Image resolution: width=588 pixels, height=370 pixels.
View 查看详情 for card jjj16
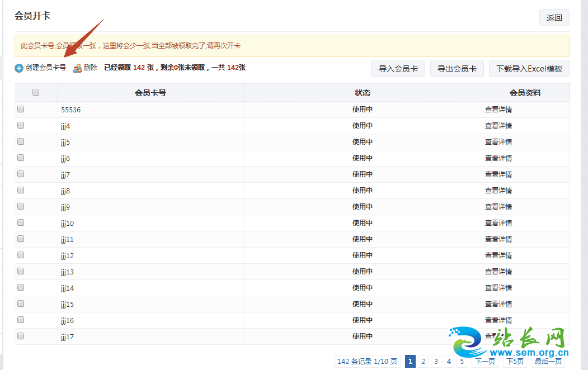pos(498,320)
